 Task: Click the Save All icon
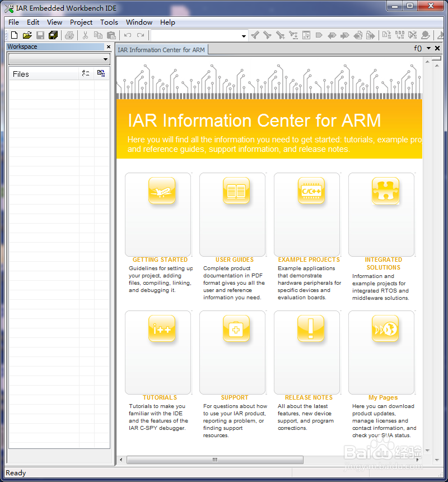53,35
